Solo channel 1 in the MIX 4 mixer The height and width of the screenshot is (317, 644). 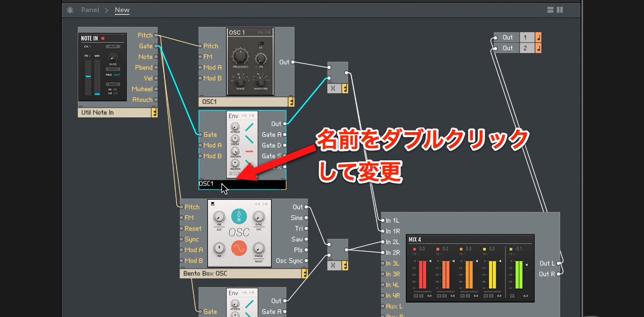(x=421, y=296)
